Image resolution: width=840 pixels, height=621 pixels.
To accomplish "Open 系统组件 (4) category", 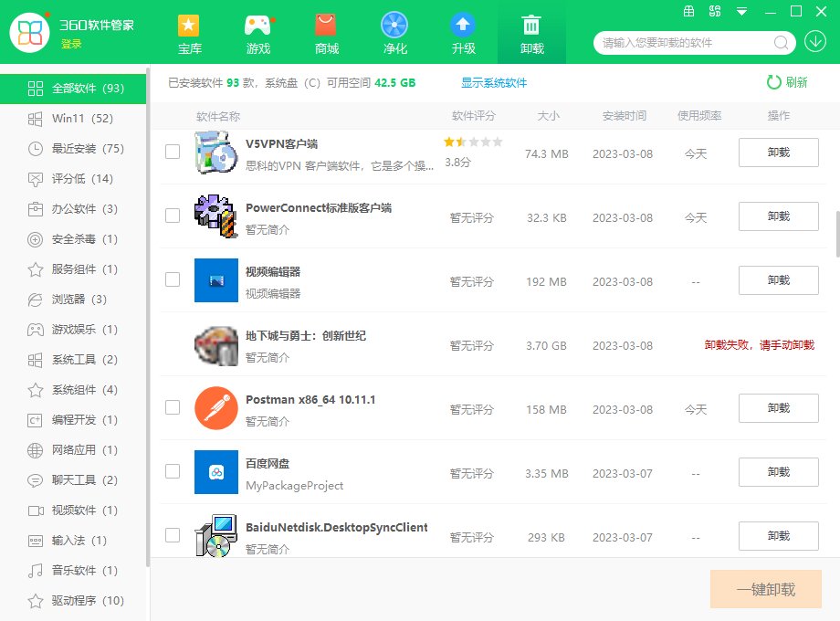I will pyautogui.click(x=73, y=390).
